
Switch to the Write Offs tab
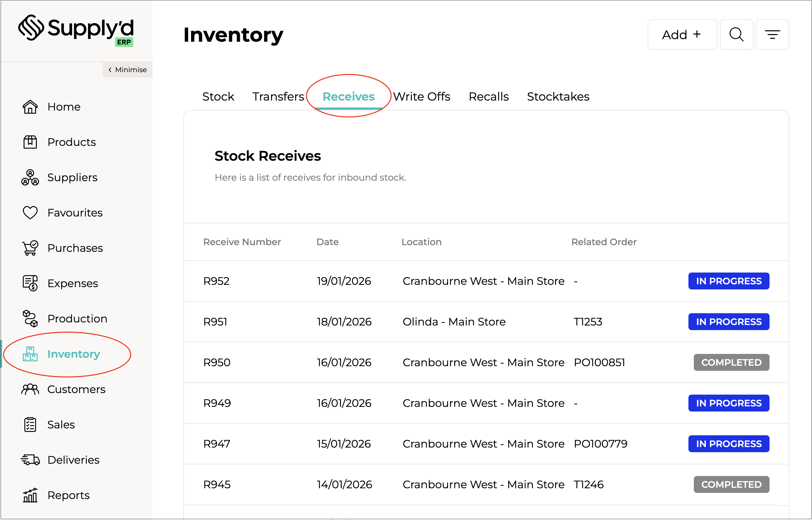point(422,96)
